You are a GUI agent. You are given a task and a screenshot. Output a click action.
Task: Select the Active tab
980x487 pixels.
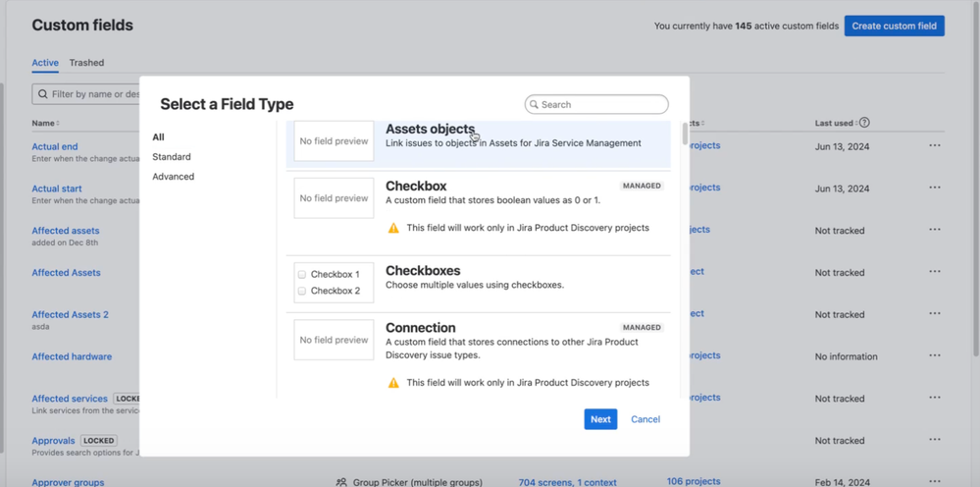tap(45, 63)
